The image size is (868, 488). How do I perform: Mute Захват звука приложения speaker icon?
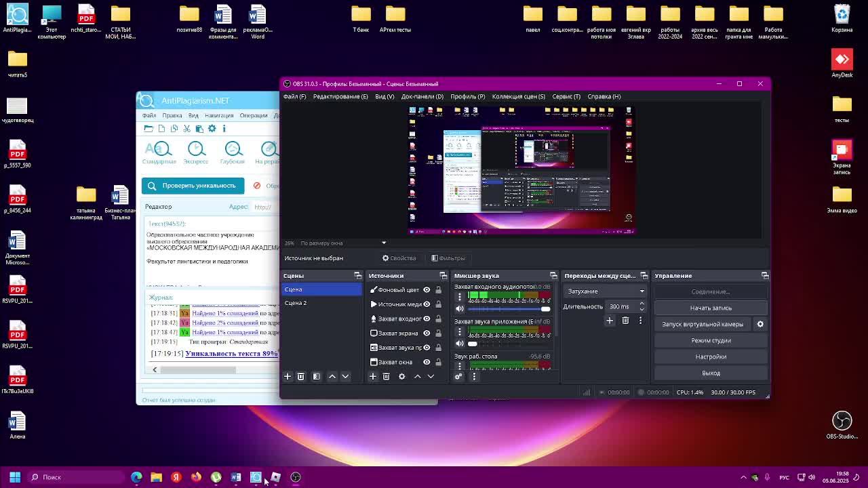click(460, 344)
